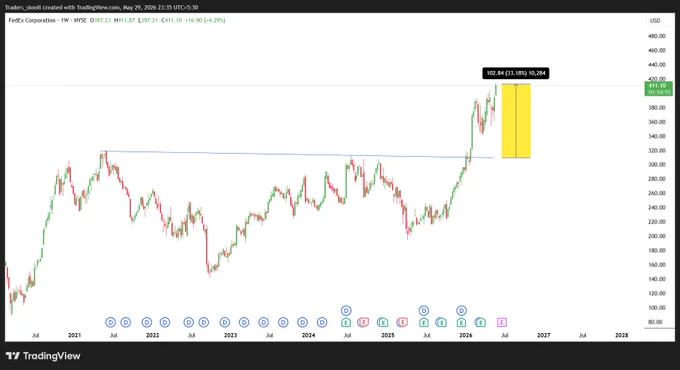Click the red earnings marker after Jul 2024
680x370 pixels.
(363, 322)
